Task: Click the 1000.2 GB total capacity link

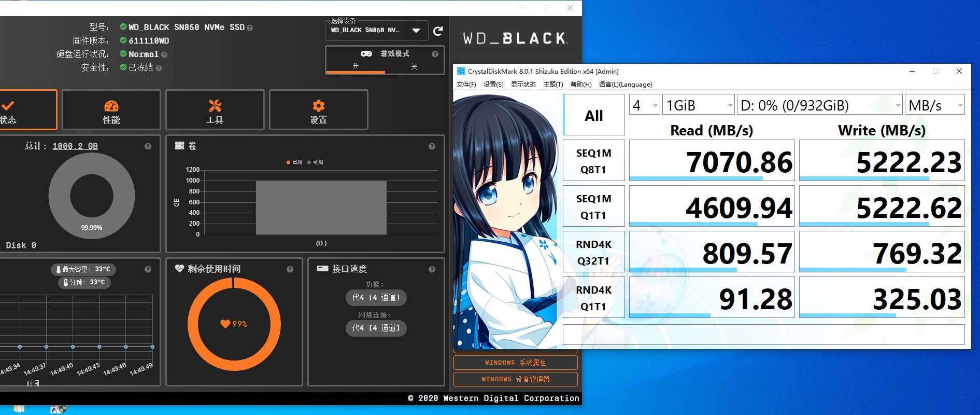Action: coord(75,146)
